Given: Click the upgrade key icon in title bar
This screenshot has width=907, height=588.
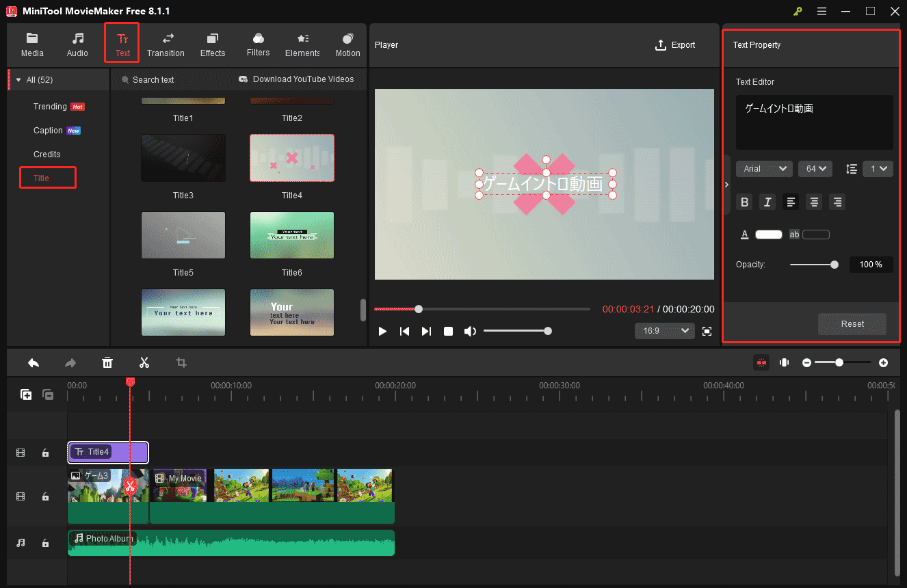Looking at the screenshot, I should pos(798,12).
